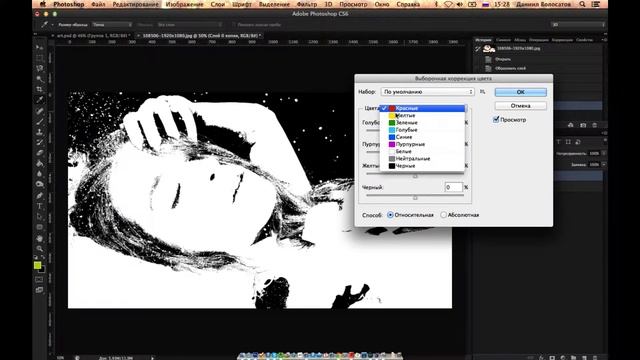Switch to the art.psd document tab
Screen dimensions: 640x360
93,36
